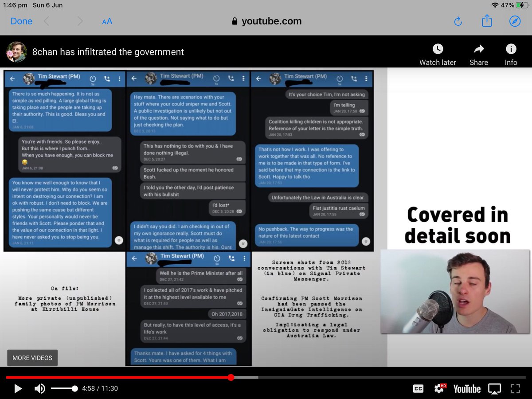Click the presenter webcam inset
Image resolution: width=532 pixels, height=399 pixels.
tap(455, 292)
